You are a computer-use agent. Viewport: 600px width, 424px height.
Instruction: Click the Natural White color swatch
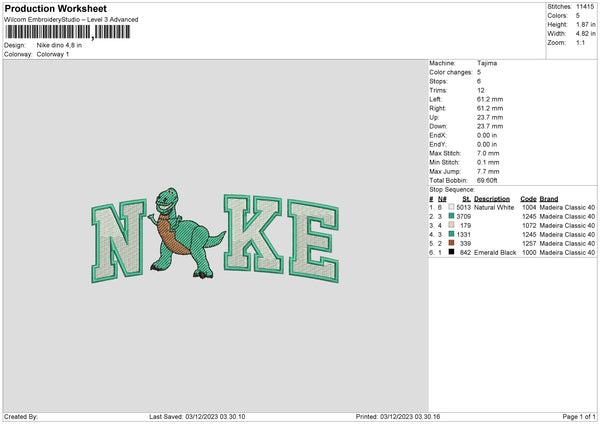(451, 207)
